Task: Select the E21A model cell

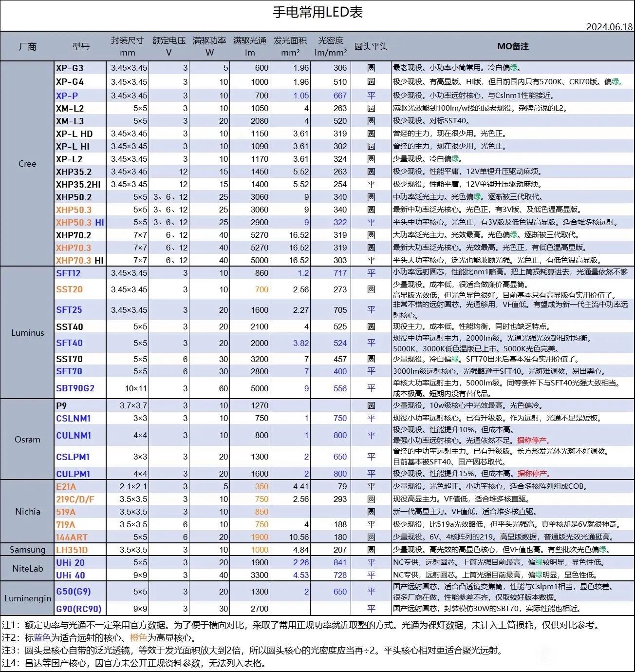Action: click(80, 486)
